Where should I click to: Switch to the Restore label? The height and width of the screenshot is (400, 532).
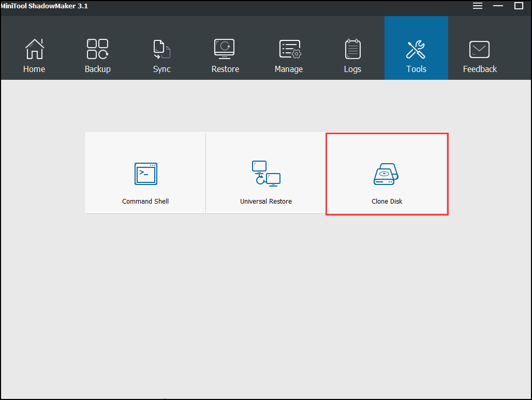click(x=225, y=69)
